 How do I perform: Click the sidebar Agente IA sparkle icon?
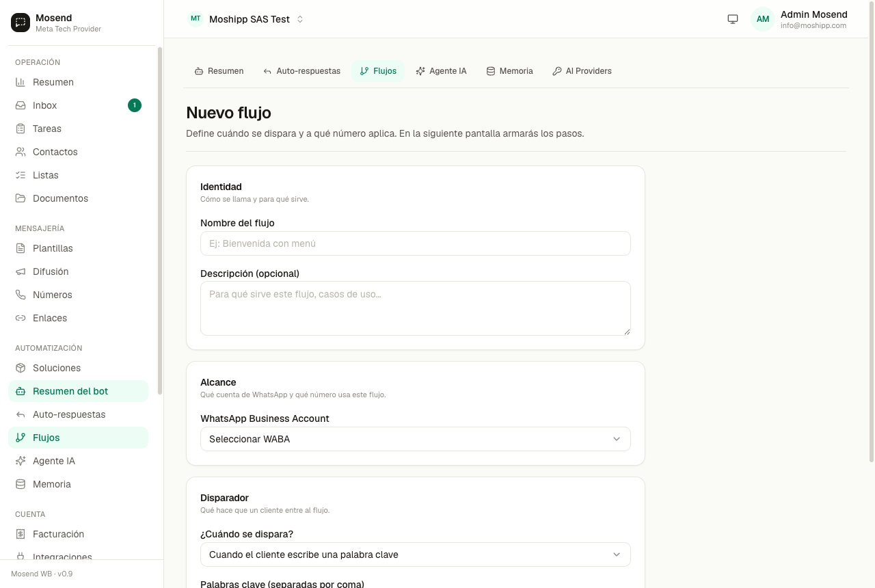[21, 461]
